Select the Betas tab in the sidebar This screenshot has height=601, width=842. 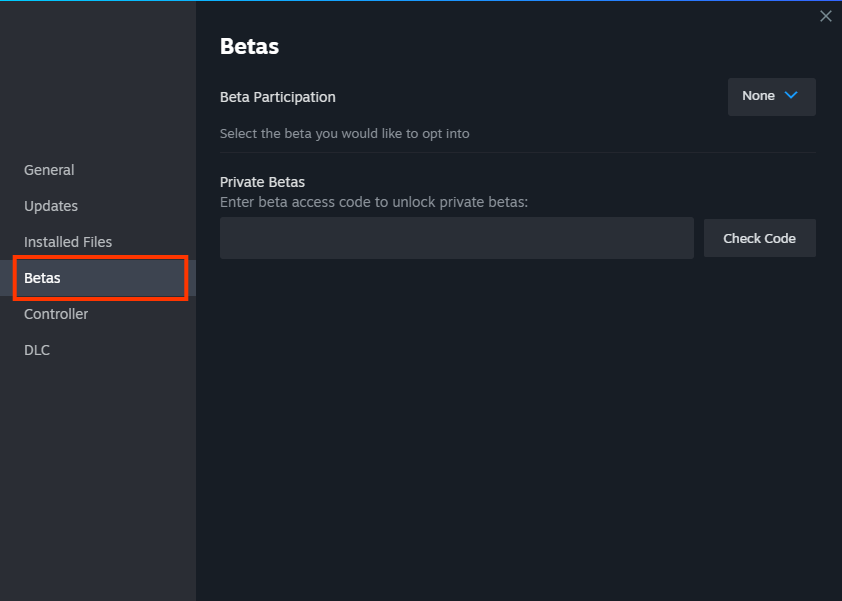pyautogui.click(x=42, y=278)
